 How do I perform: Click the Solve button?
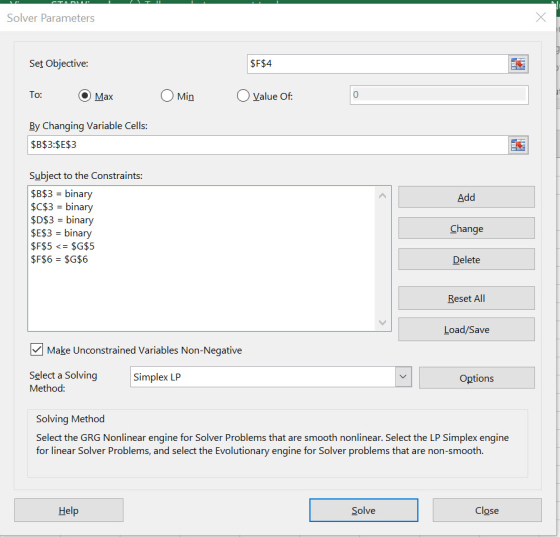pyautogui.click(x=364, y=510)
